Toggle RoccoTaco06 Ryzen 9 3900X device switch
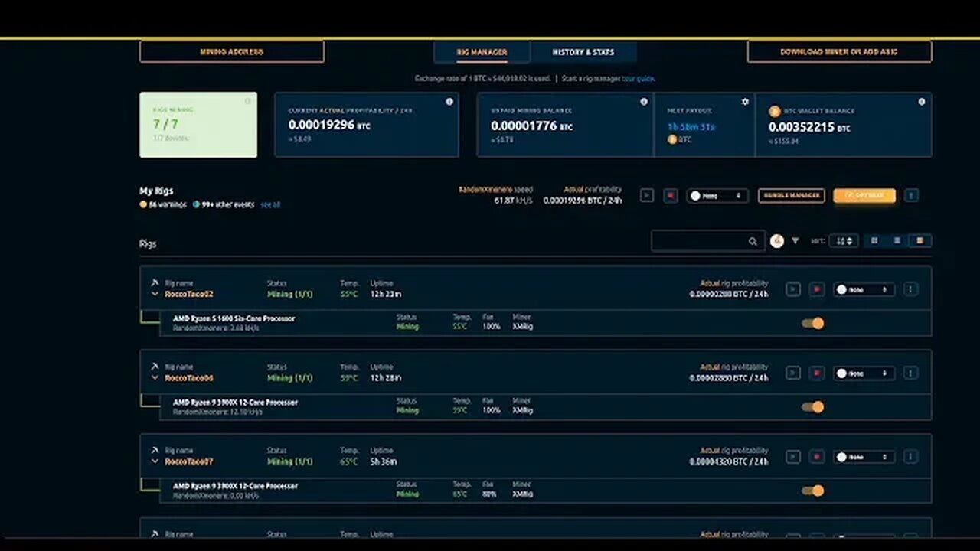Screen dimensions: 980x551 tap(813, 407)
